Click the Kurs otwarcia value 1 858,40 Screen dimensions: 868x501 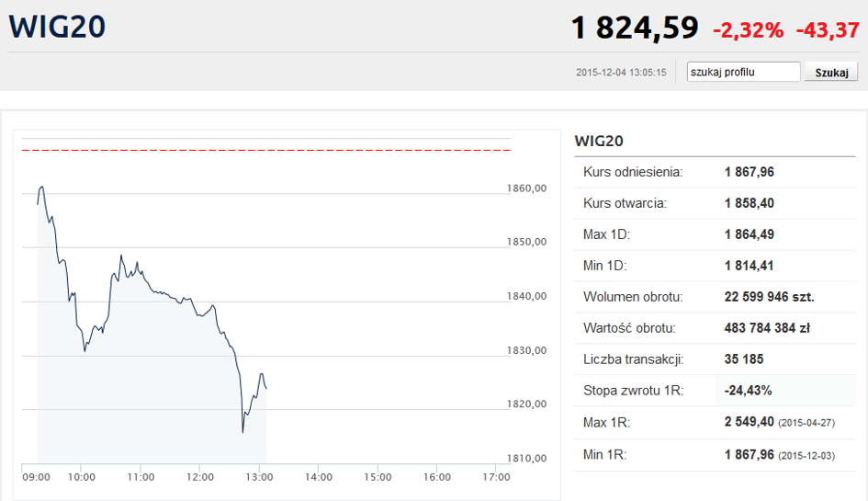coord(749,203)
